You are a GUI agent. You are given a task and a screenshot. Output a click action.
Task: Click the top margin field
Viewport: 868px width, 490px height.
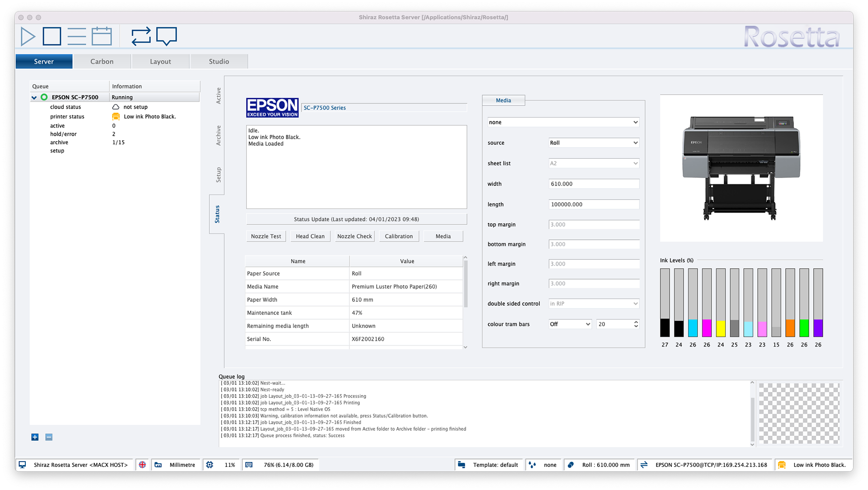coord(594,224)
